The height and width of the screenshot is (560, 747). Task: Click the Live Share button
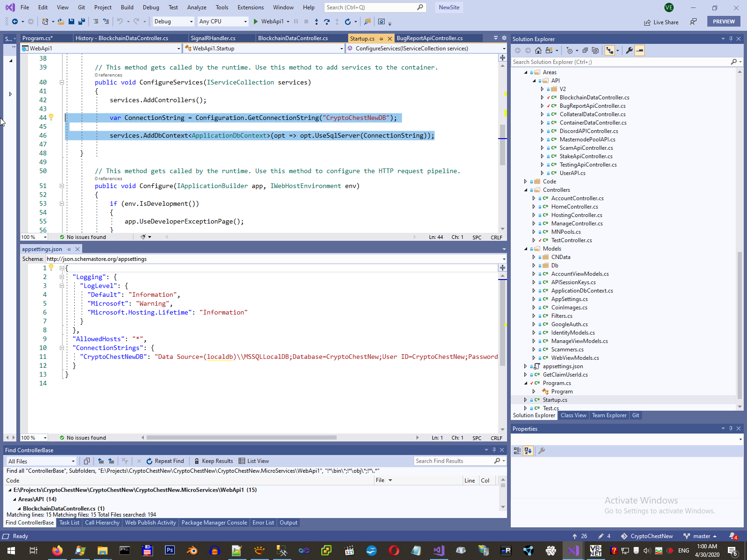click(x=661, y=22)
